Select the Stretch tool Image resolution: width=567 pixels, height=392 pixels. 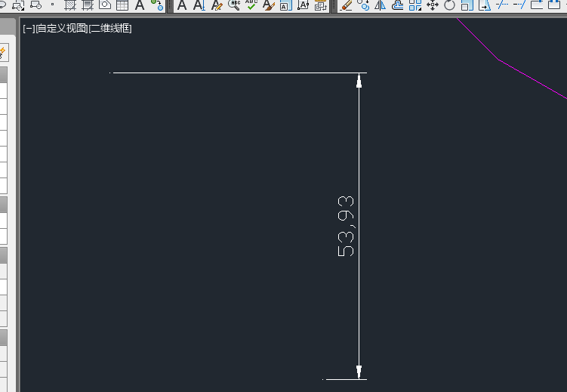click(485, 5)
